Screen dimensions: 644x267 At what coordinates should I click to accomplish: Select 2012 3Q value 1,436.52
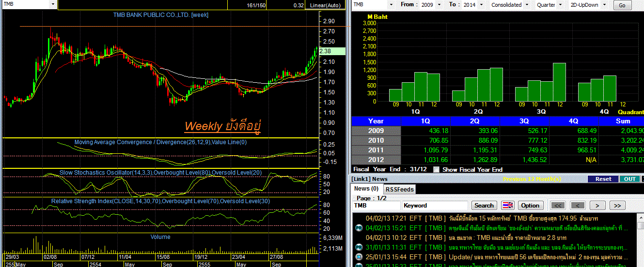[x=525, y=160]
